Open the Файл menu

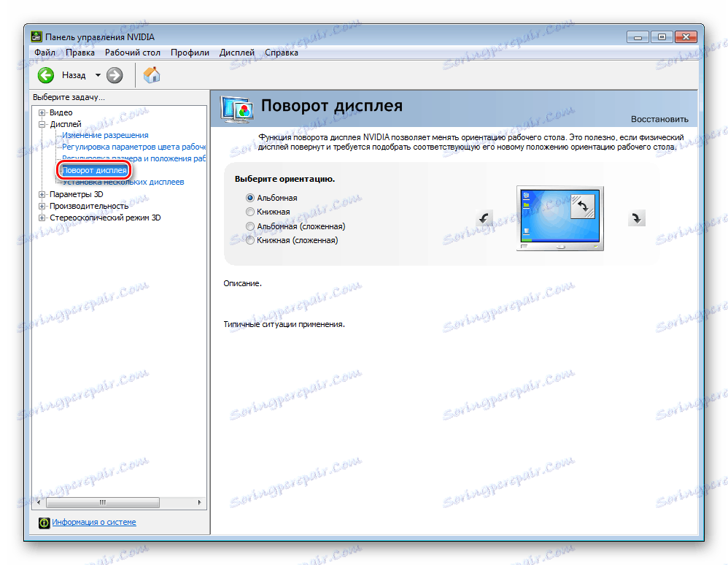coord(45,53)
